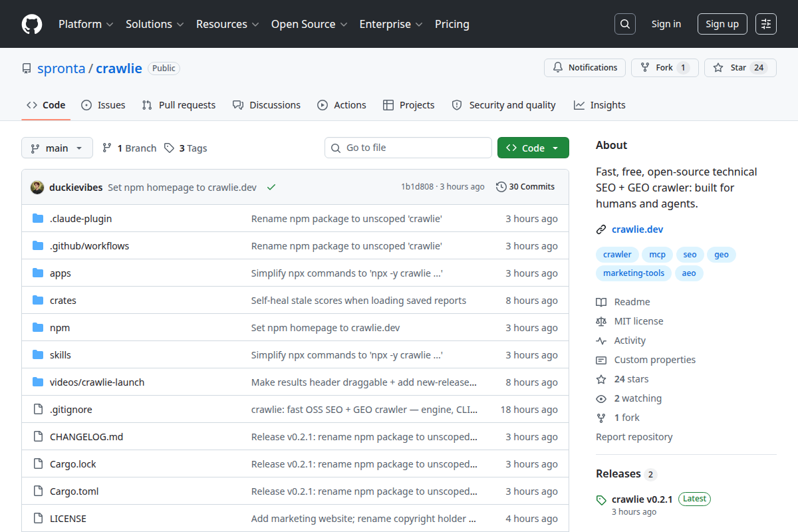798x532 pixels.
Task: Click the star icon beside 24 stars
Action: pyautogui.click(x=601, y=379)
